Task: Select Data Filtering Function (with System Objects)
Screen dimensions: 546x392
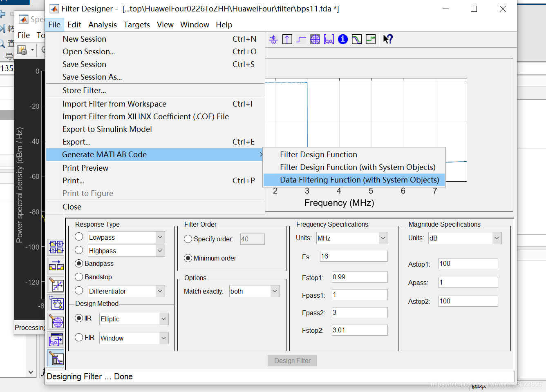Action: pos(354,180)
